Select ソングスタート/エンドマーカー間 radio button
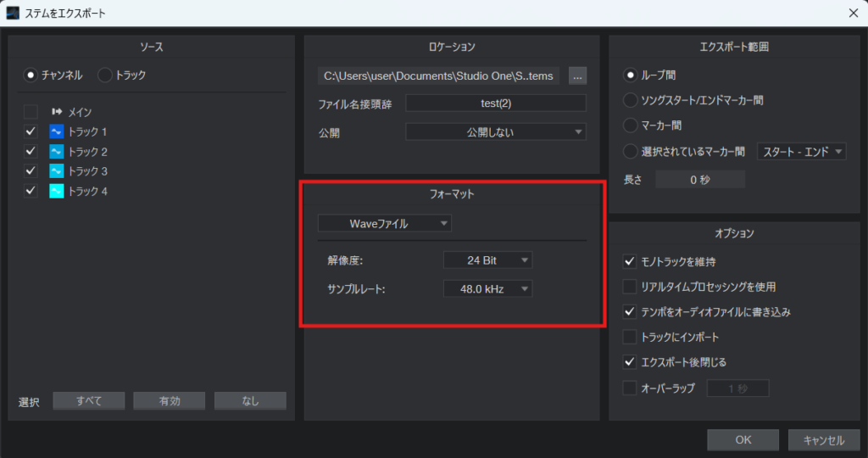 pos(630,100)
